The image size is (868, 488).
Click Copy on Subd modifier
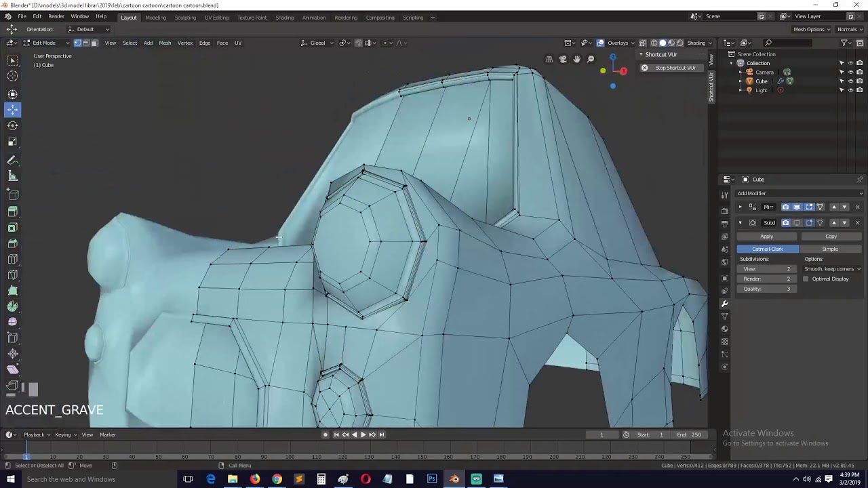[831, 237]
